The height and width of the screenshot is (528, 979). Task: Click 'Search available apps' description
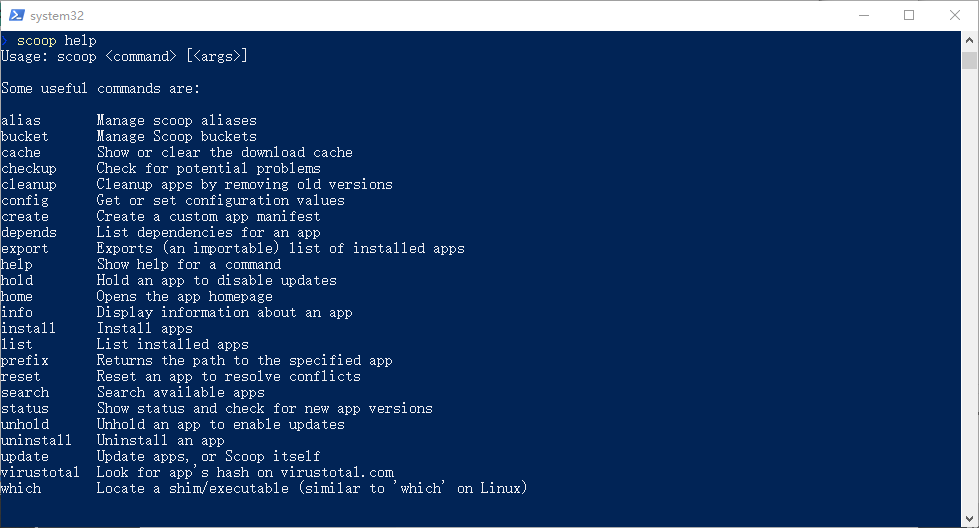pyautogui.click(x=180, y=392)
